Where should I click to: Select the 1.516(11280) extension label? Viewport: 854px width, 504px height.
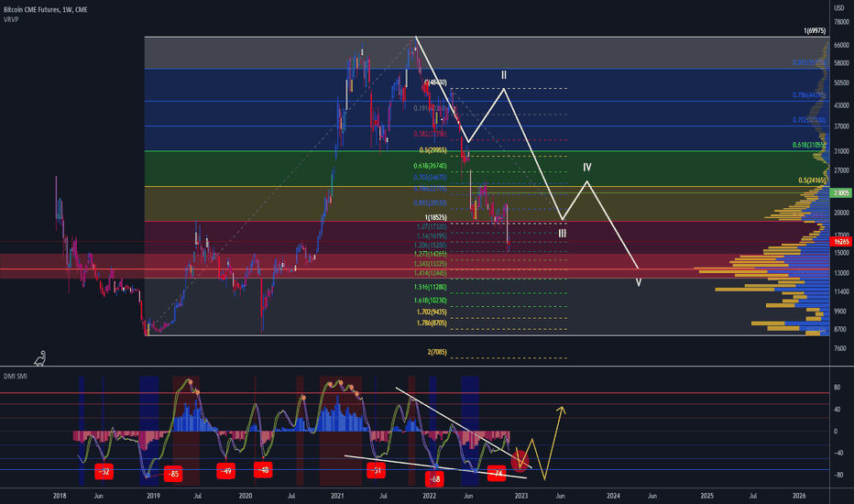coord(430,287)
